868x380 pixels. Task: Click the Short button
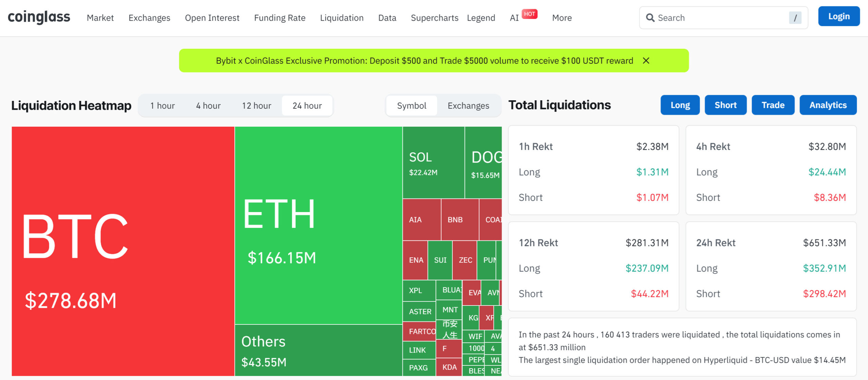click(726, 105)
